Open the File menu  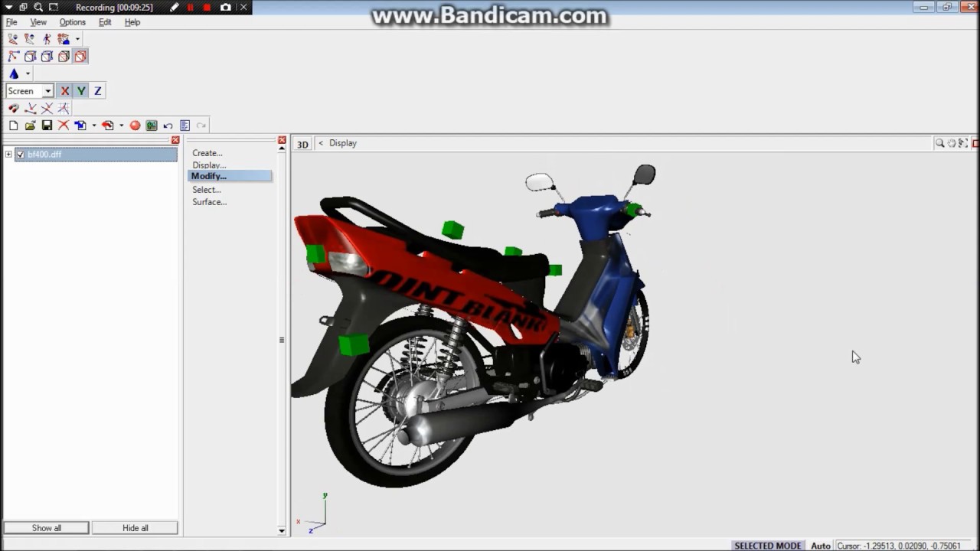click(x=11, y=22)
